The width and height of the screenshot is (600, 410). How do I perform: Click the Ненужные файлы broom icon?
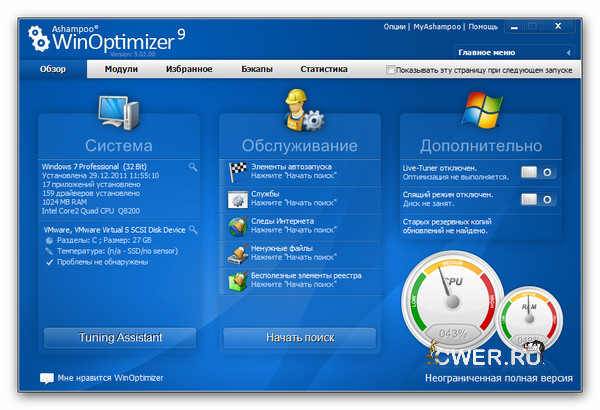pyautogui.click(x=237, y=252)
